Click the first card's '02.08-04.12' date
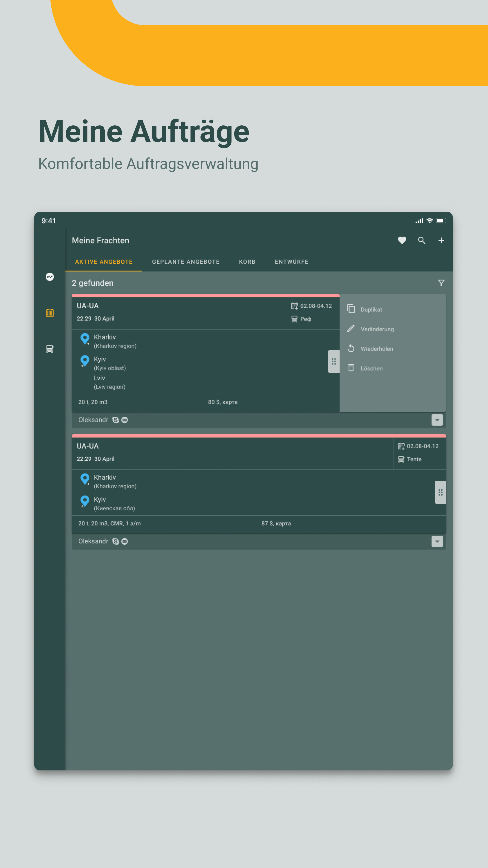The width and height of the screenshot is (488, 868). 316,306
